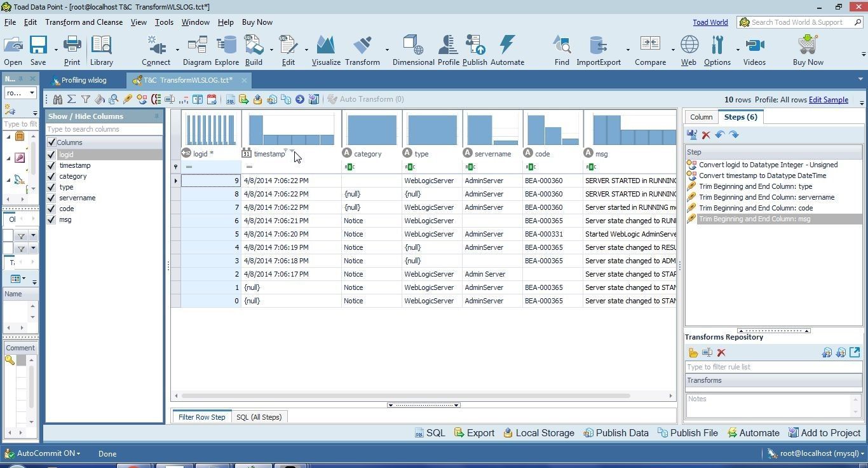Viewport: 868px width, 468px height.
Task: Click the red delete step icon
Action: point(706,135)
